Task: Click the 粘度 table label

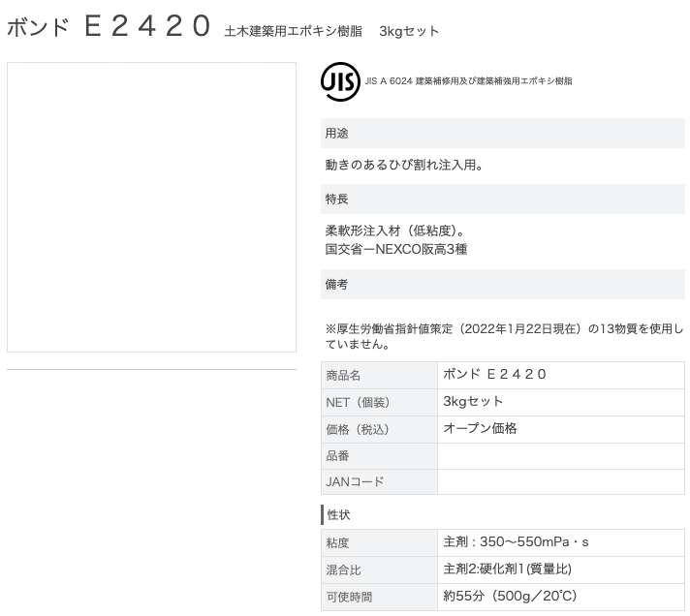Action: (x=379, y=543)
